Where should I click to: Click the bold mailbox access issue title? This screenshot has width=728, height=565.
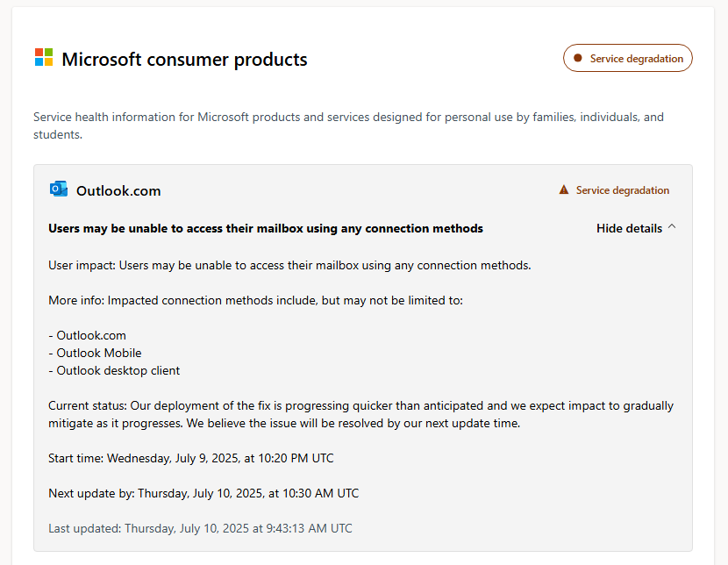[265, 228]
